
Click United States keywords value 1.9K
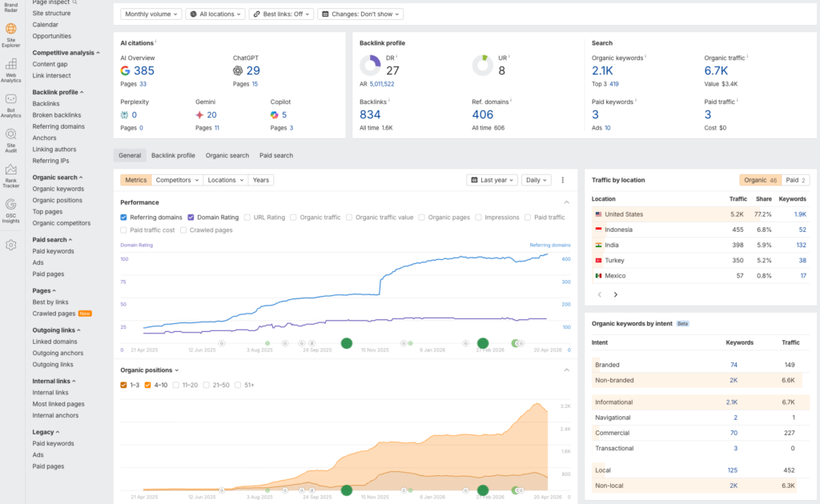coord(800,214)
